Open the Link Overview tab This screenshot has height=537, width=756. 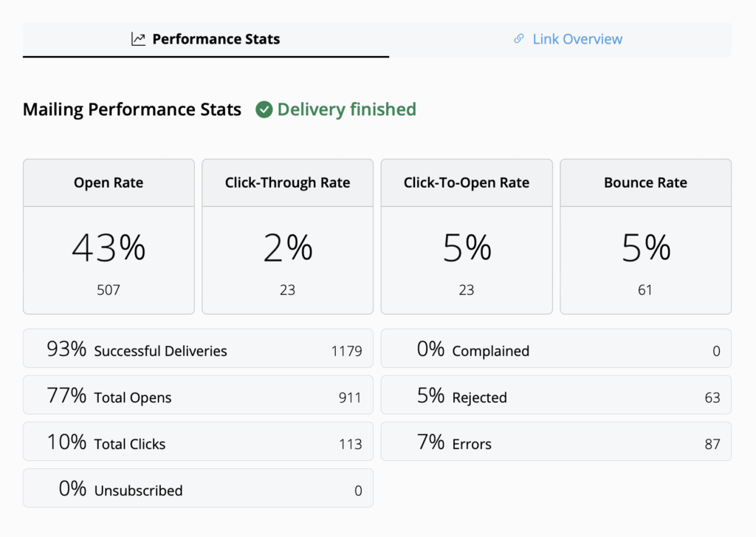(x=568, y=39)
